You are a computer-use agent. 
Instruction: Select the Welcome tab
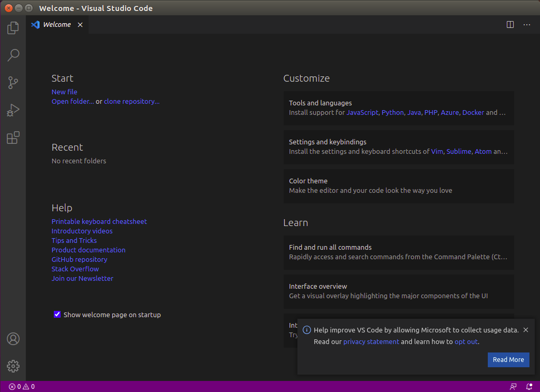click(57, 25)
